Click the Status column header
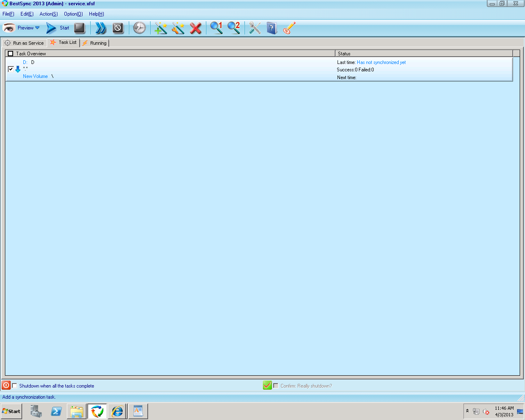 [x=424, y=54]
